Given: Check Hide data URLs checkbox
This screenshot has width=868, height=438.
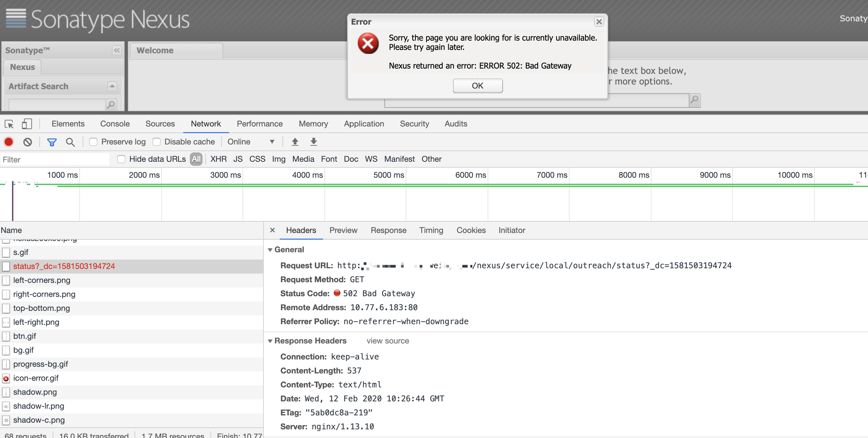Looking at the screenshot, I should tap(121, 159).
